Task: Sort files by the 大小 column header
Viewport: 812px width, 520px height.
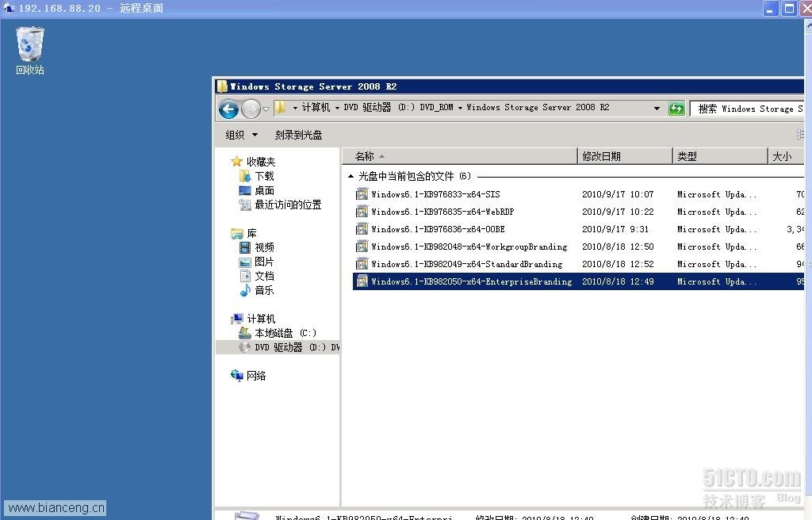Action: (786, 156)
